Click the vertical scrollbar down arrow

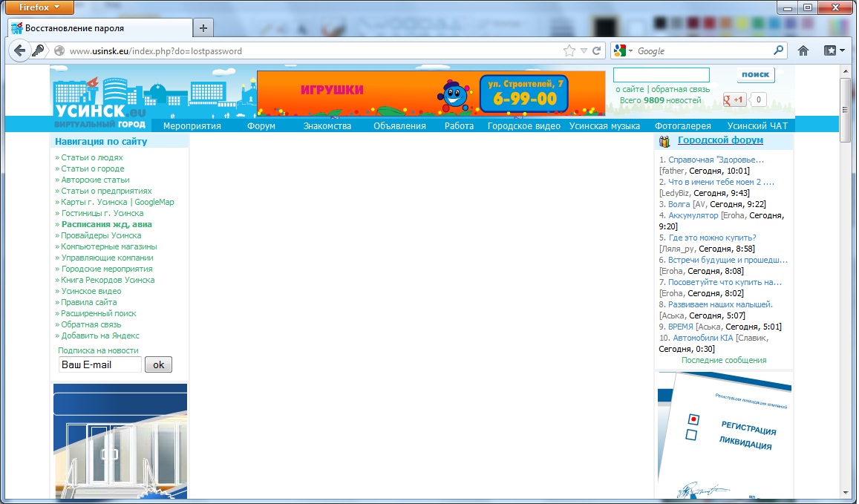(846, 493)
